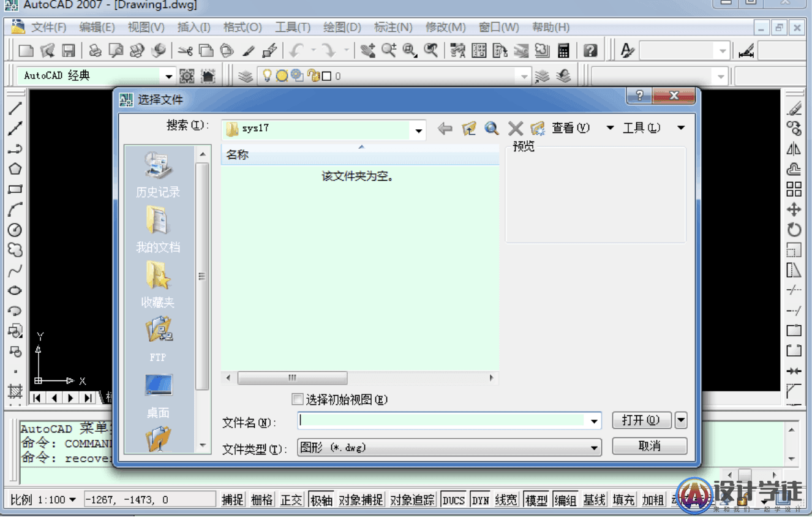
Task: Open the Layer Properties Manager icon
Action: coord(245,76)
